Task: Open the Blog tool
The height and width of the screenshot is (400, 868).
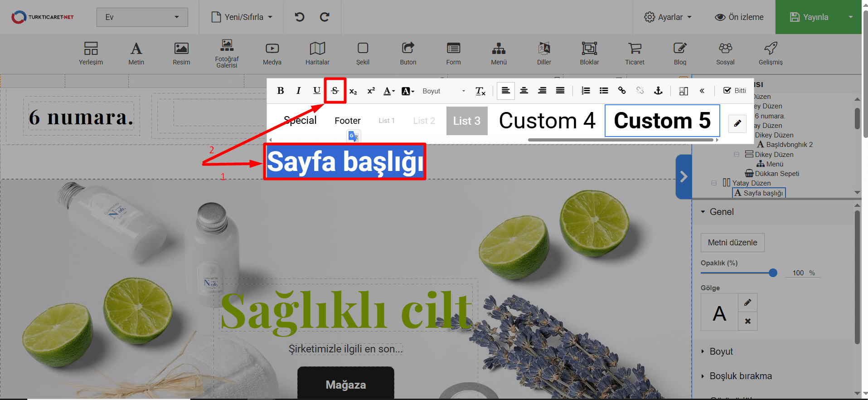Action: click(680, 54)
